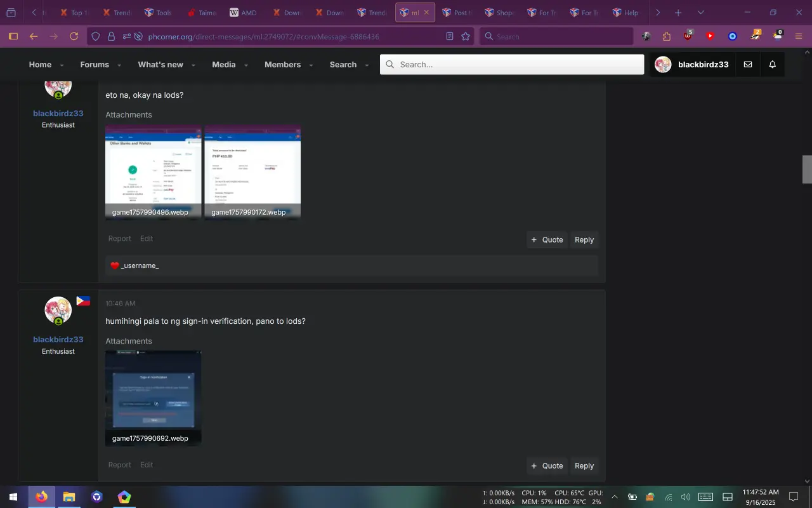Reply to the 'eto na, okay na lods?' message
This screenshot has width=812, height=508.
(584, 239)
